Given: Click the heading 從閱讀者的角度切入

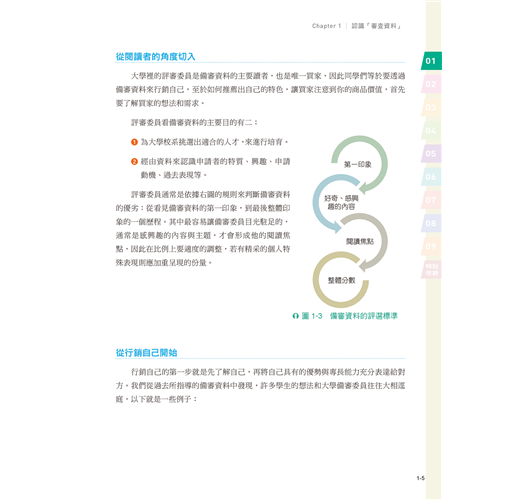Looking at the screenshot, I should click(x=155, y=56).
